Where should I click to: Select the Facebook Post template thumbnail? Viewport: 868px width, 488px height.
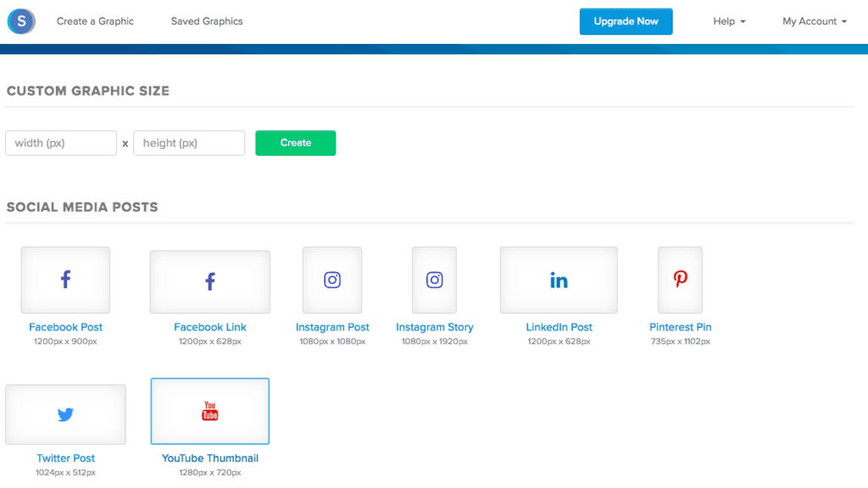coord(65,280)
